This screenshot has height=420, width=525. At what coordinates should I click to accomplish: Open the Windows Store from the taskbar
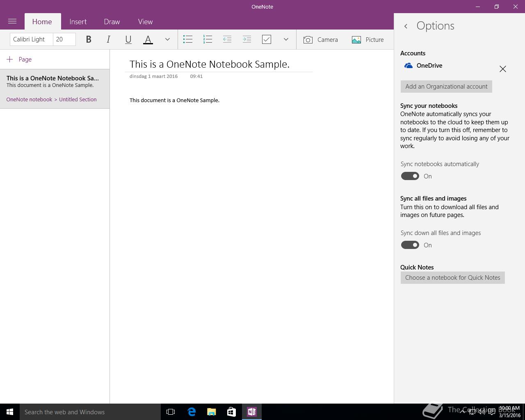[x=231, y=412]
